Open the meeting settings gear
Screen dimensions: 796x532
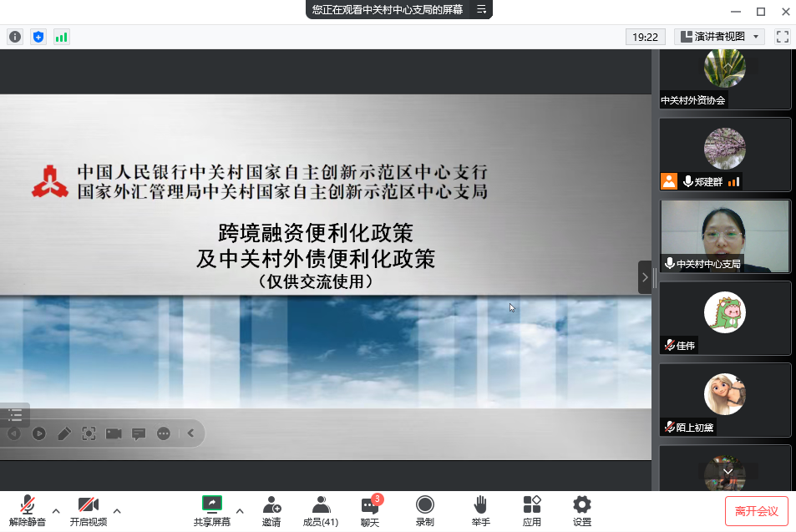(582, 510)
